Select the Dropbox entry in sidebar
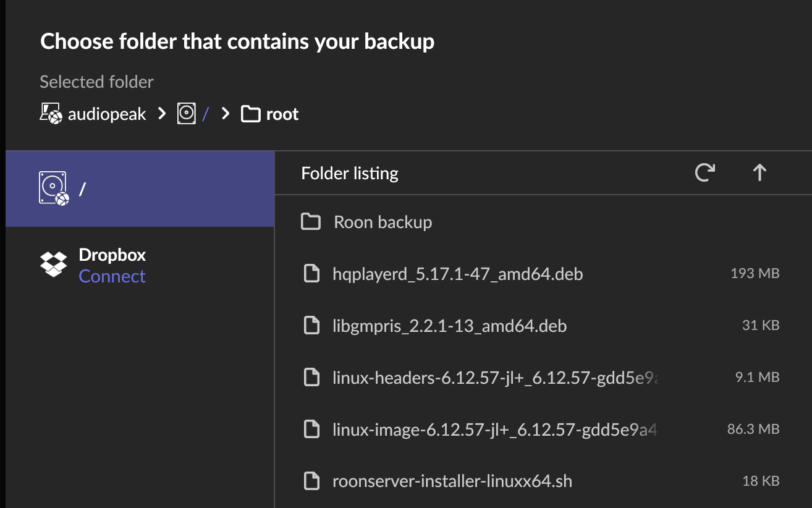This screenshot has width=812, height=508. pos(112,255)
